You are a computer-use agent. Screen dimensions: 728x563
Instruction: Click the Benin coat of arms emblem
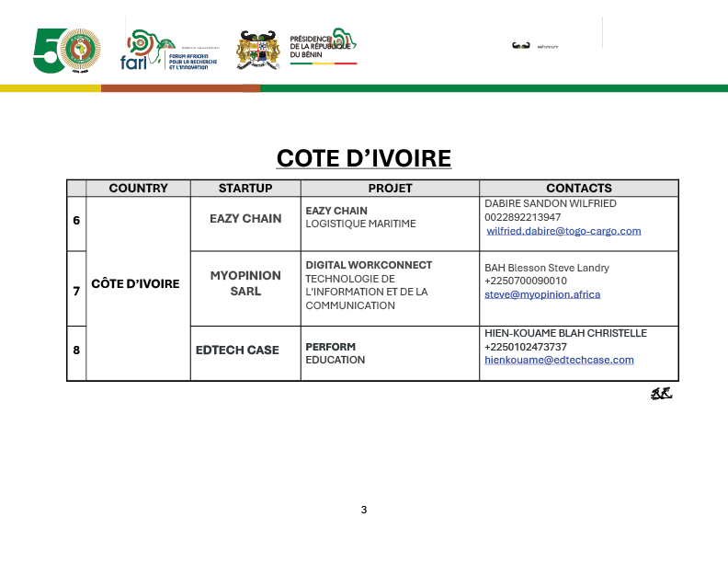(x=258, y=51)
